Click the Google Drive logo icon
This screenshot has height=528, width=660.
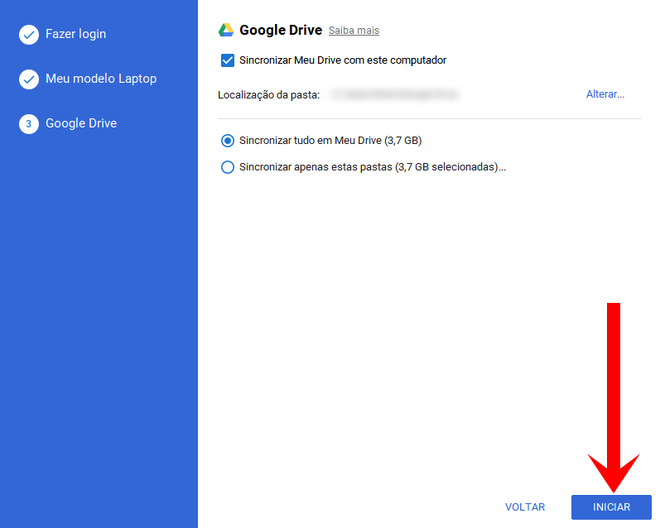pos(226,30)
